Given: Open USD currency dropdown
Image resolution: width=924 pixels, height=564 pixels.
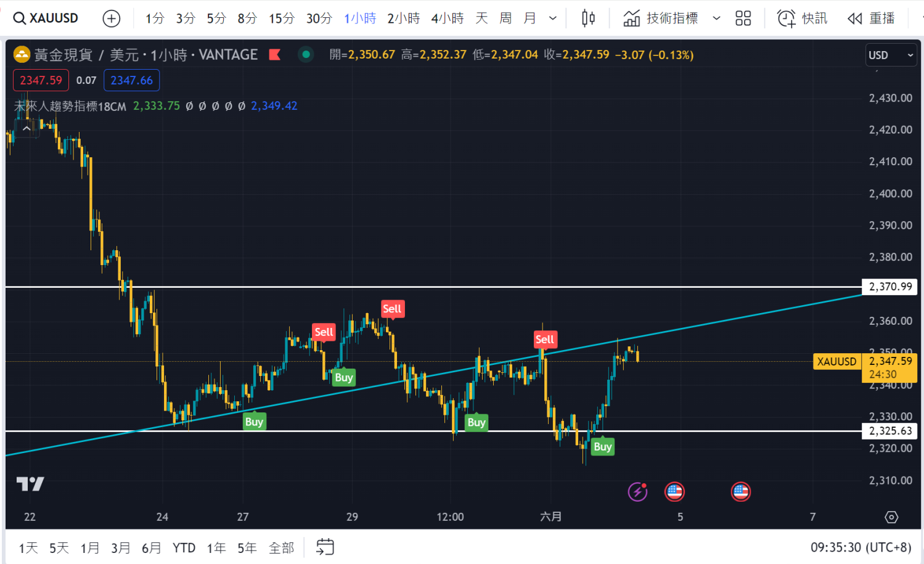Looking at the screenshot, I should [891, 55].
